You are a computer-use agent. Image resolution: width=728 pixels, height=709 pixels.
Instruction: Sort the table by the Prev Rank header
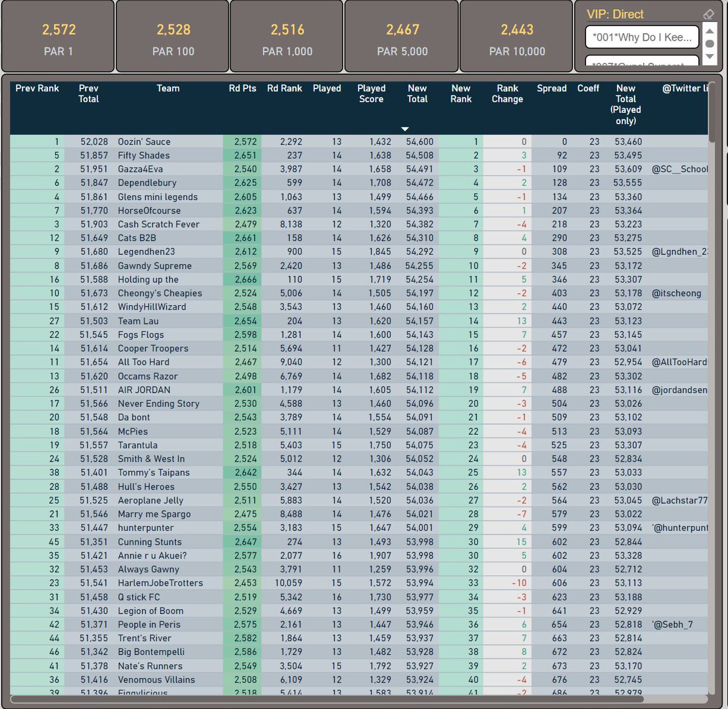tap(38, 88)
